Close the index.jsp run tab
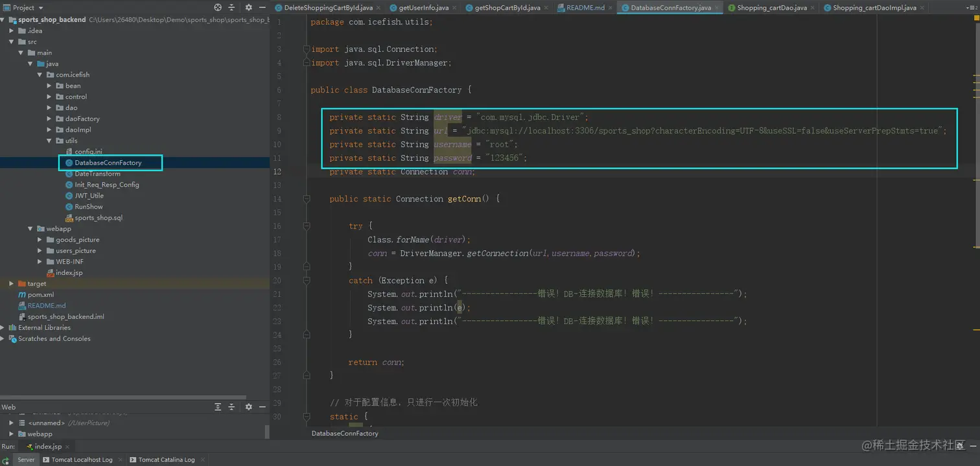Image resolution: width=980 pixels, height=466 pixels. (67, 447)
